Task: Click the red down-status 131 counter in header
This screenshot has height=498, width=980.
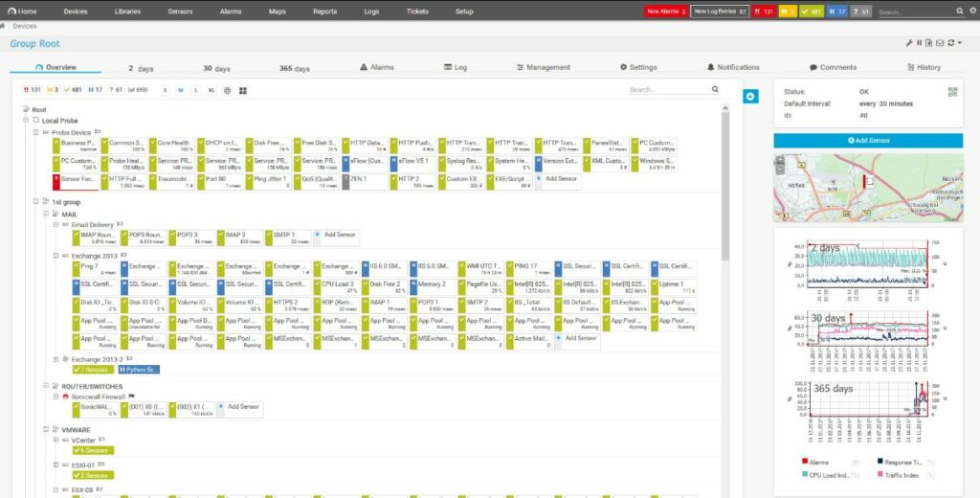Action: tap(764, 11)
